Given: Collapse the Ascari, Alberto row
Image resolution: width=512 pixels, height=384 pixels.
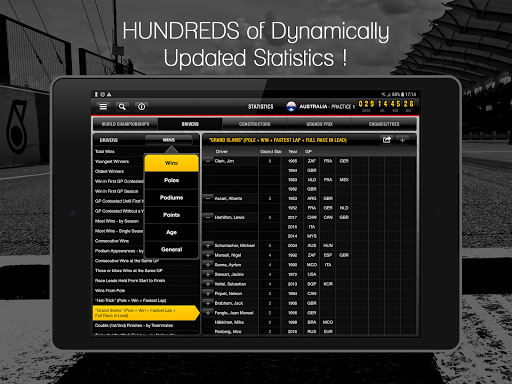Looking at the screenshot, I should (208, 198).
